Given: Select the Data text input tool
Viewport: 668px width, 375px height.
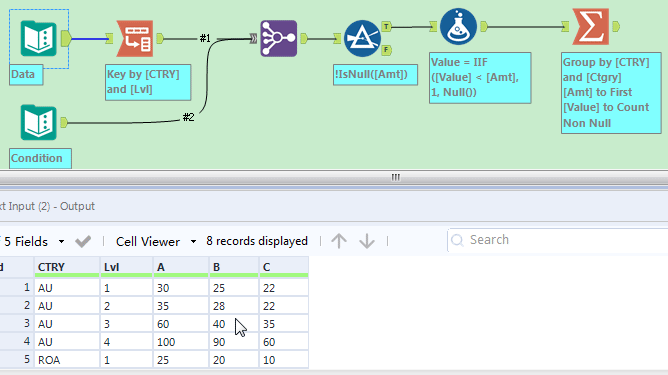Looking at the screenshot, I should 38,38.
